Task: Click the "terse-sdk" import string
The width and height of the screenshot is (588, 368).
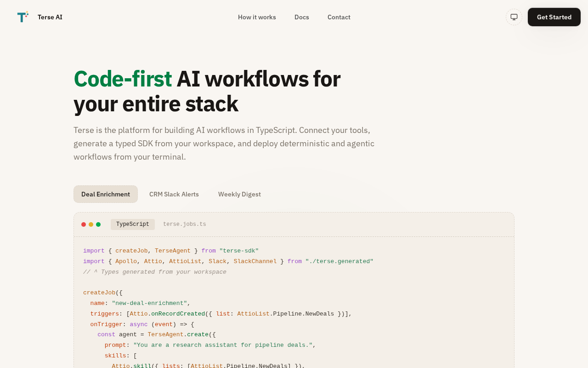Action: coord(239,251)
